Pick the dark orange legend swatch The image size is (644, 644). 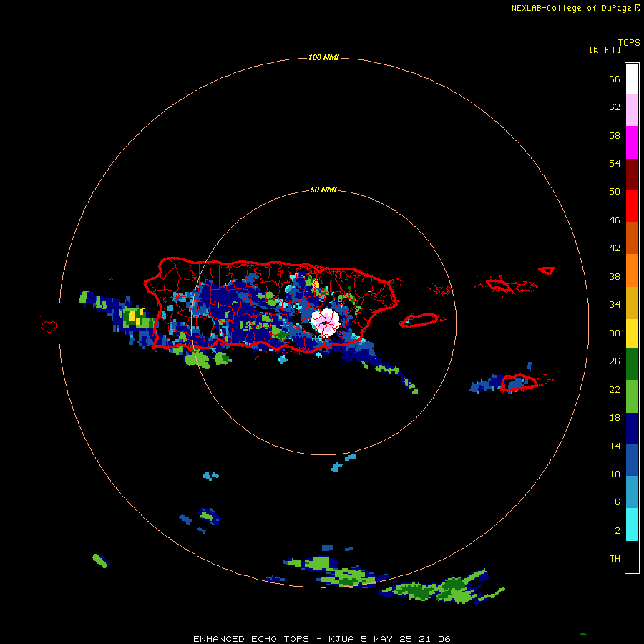click(632, 238)
